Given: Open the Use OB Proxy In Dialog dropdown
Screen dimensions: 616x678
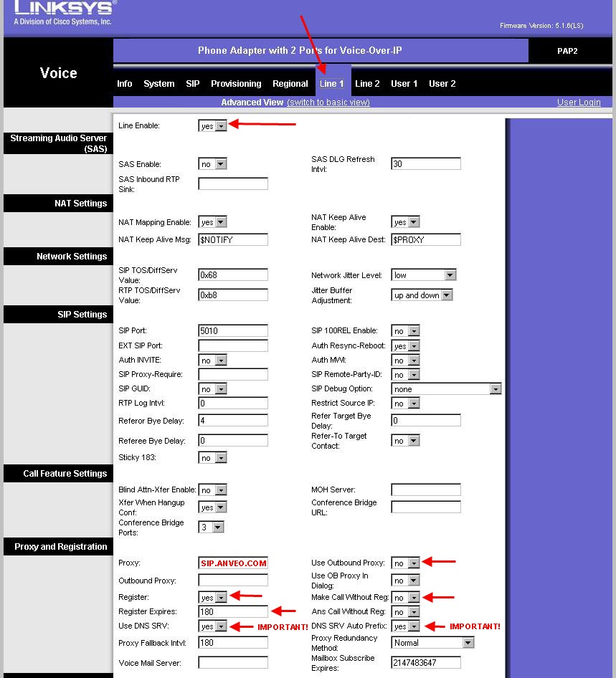Looking at the screenshot, I should coord(405,581).
